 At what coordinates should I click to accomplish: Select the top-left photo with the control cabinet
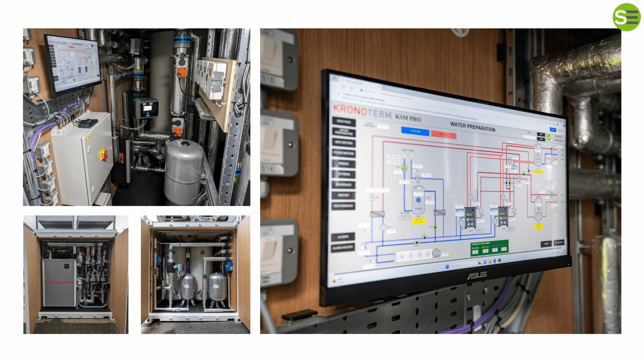point(136,117)
